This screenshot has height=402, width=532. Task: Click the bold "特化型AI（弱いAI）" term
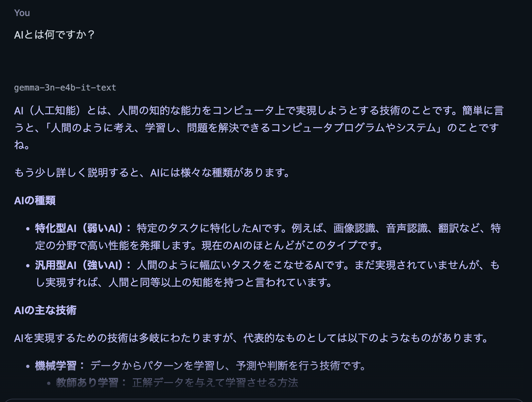coord(83,228)
